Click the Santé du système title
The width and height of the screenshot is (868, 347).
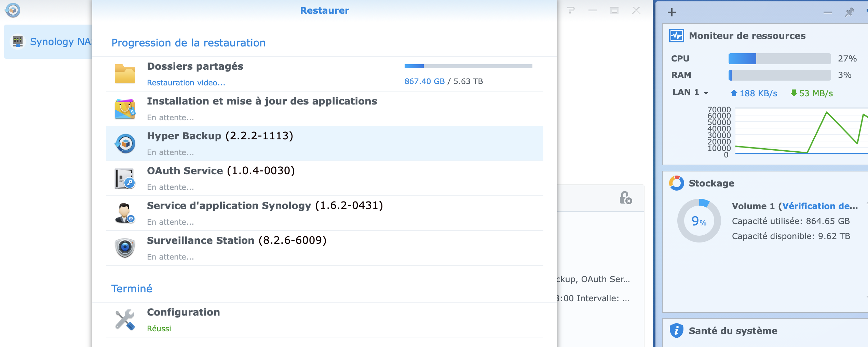click(733, 331)
